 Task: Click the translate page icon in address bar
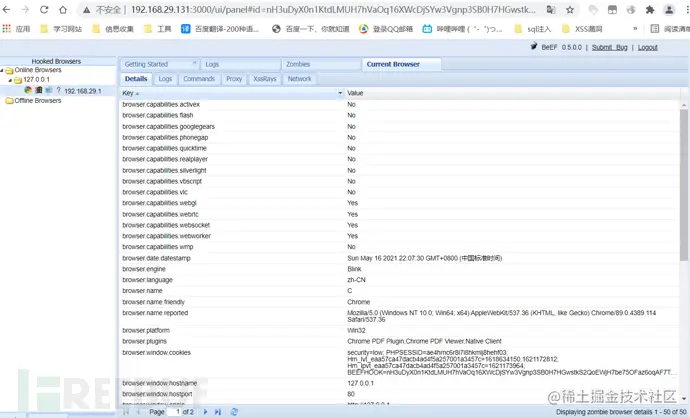click(551, 10)
